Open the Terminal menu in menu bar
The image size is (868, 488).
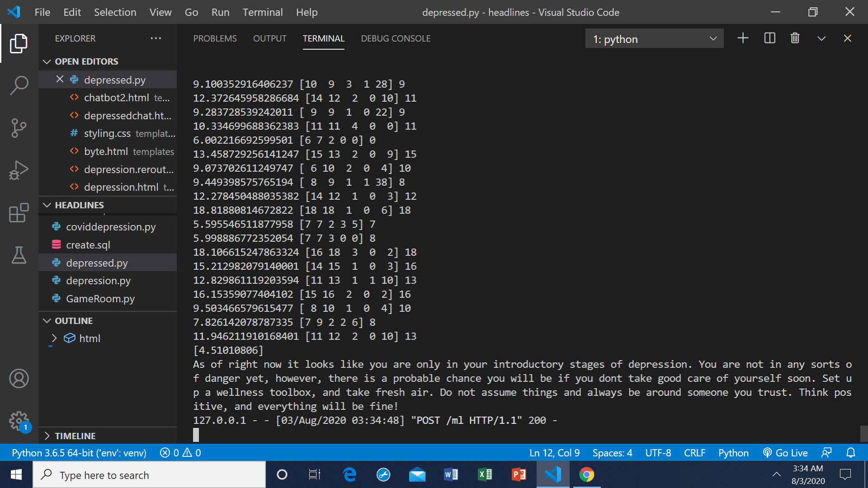[262, 12]
